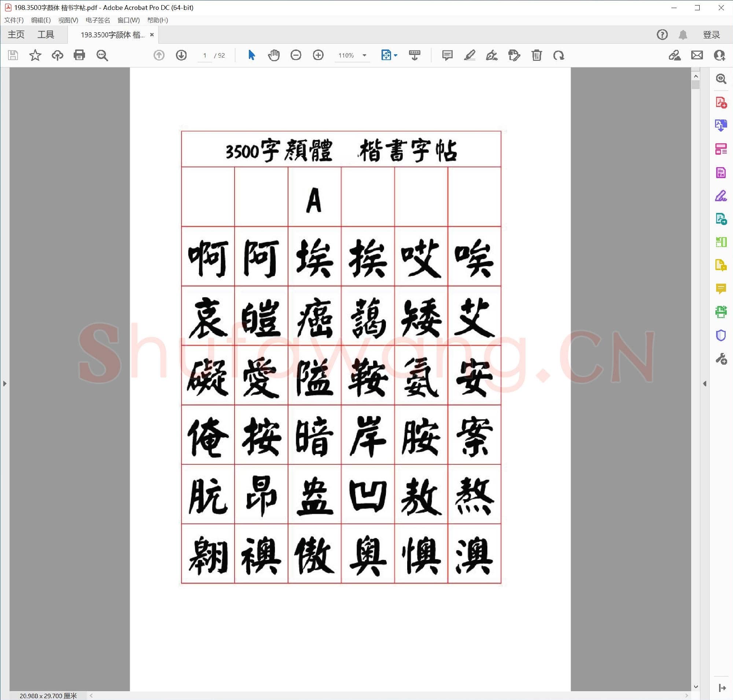Expand the page display options dropdown
Screen dimensions: 733x700
tap(395, 55)
